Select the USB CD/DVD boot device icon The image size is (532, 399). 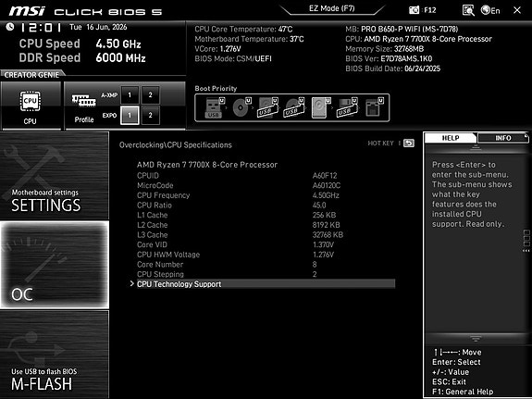pos(294,107)
